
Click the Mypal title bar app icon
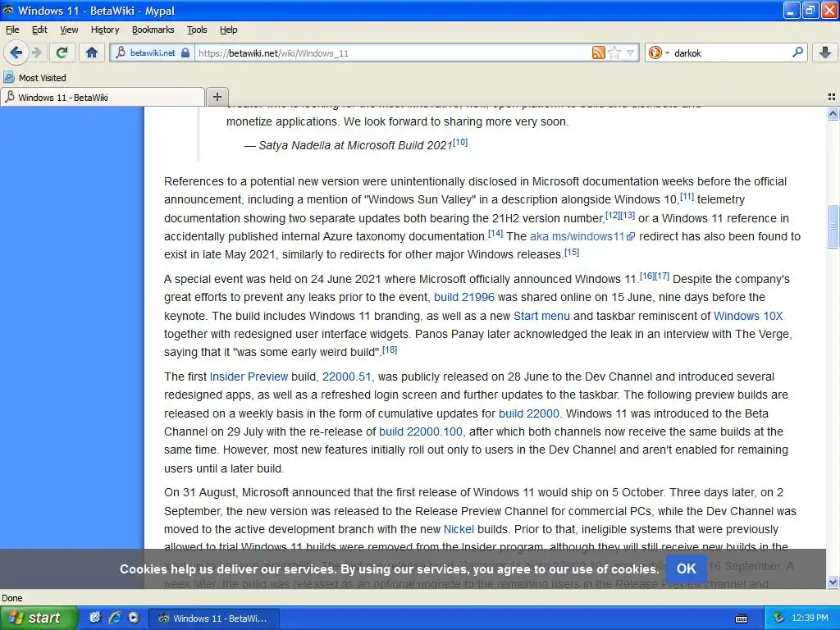(x=8, y=10)
